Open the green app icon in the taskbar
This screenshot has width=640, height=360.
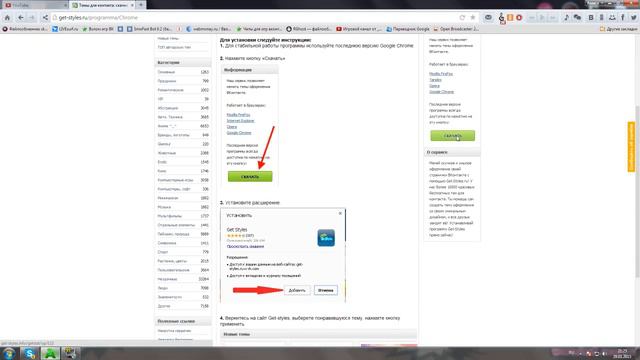point(50,353)
